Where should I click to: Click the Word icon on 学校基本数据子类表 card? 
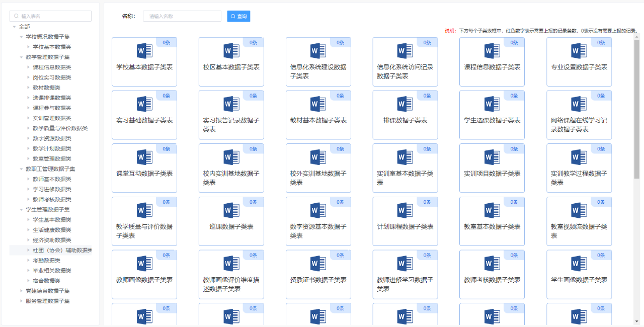coord(144,51)
